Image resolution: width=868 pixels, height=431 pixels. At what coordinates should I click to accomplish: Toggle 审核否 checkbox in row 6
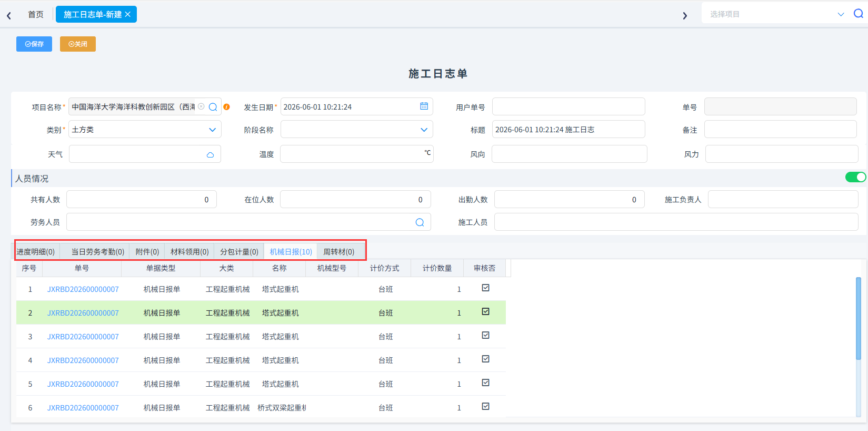pos(486,406)
